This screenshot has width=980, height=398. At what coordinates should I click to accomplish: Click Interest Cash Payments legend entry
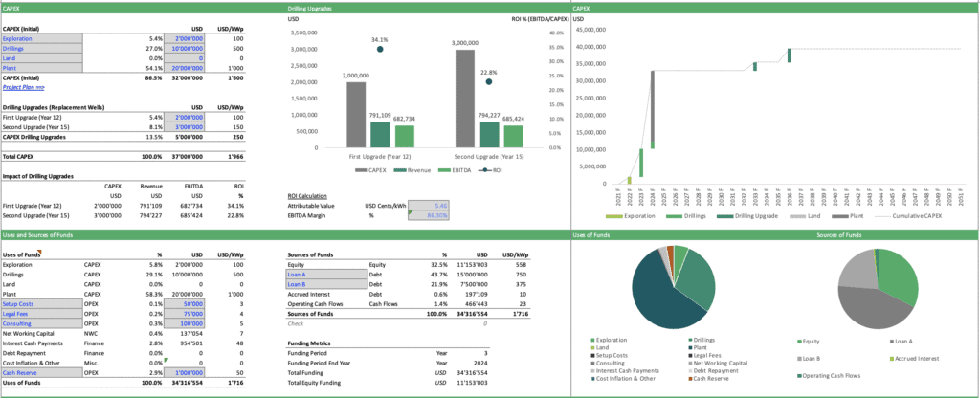pos(624,370)
